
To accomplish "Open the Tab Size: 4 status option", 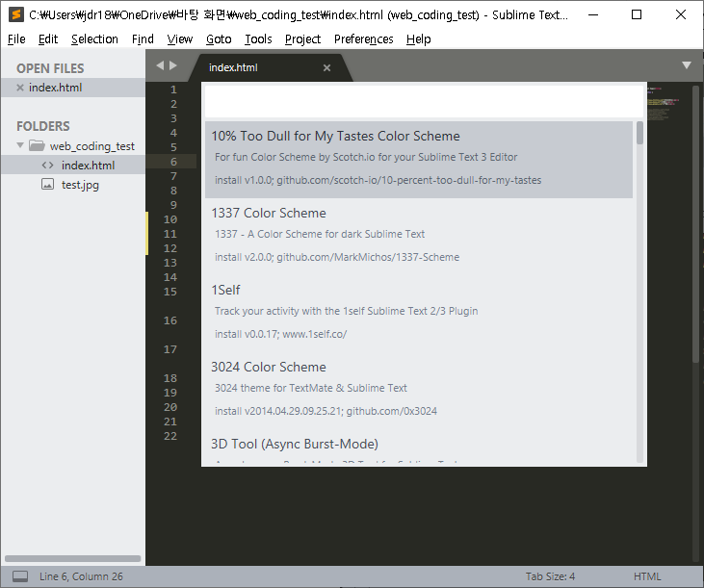I will [x=550, y=576].
